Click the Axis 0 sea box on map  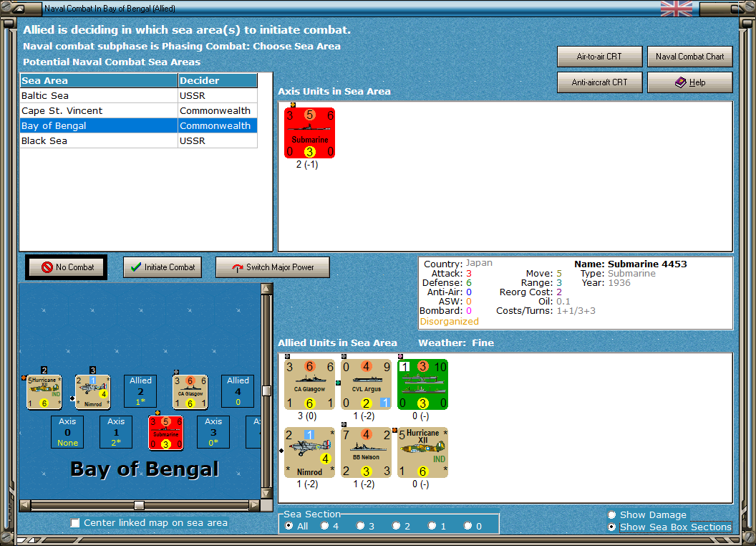pos(67,432)
